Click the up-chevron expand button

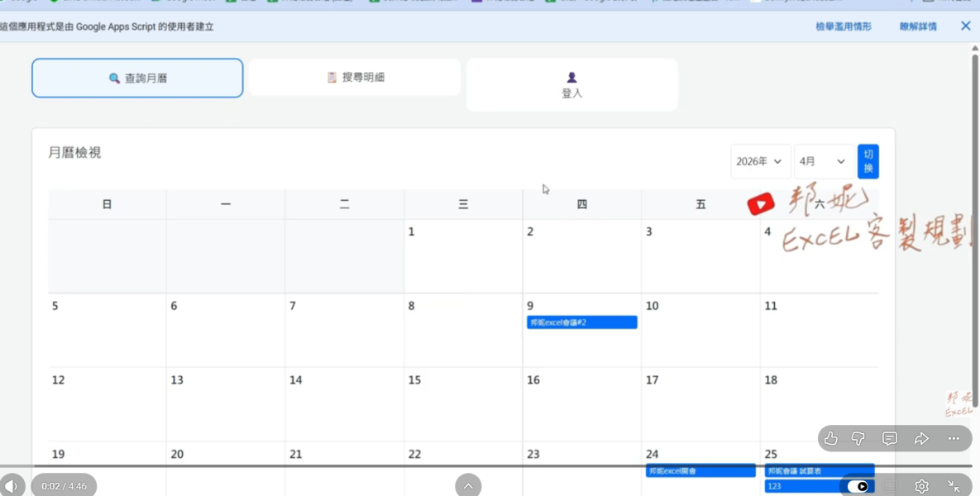click(468, 485)
